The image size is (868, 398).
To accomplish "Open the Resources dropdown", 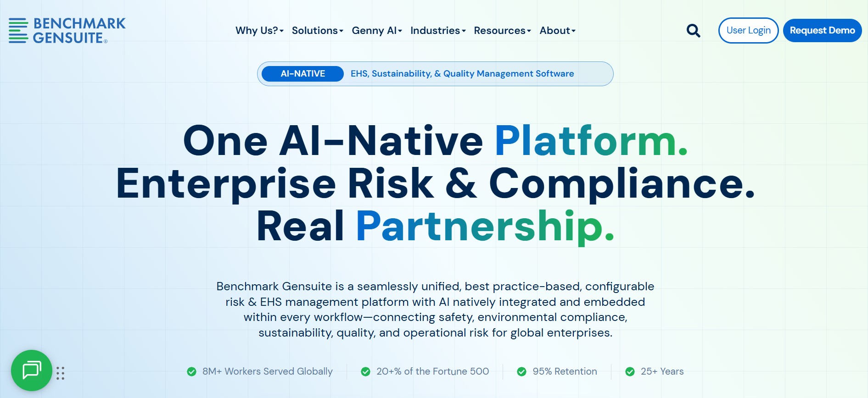I will click(x=502, y=31).
